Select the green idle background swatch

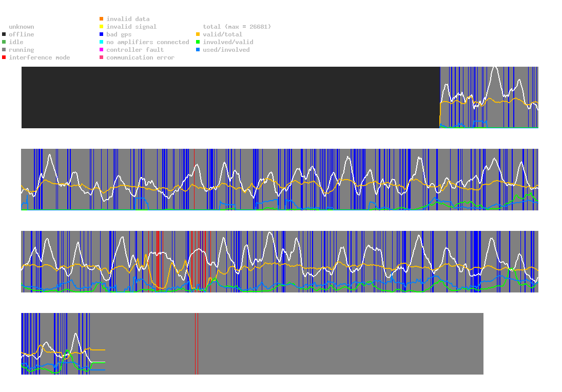pyautogui.click(x=4, y=42)
